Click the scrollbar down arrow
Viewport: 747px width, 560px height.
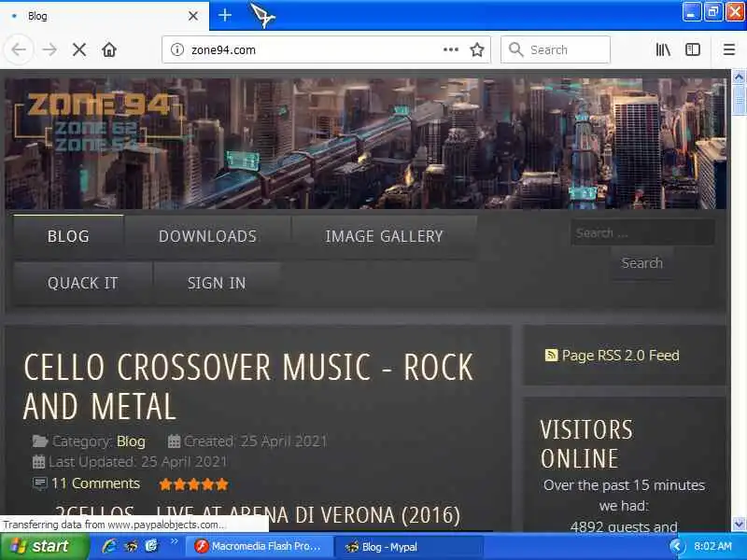(x=739, y=525)
